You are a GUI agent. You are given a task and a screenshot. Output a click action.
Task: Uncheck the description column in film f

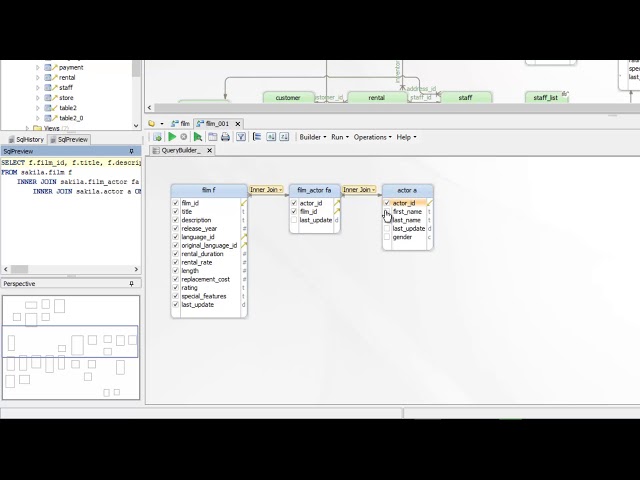pyautogui.click(x=176, y=220)
